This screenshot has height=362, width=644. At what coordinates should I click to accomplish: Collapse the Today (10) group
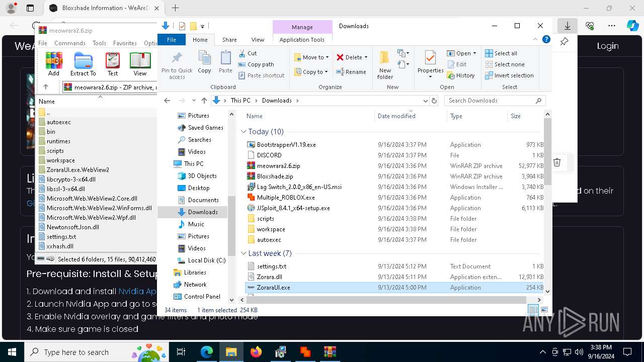pyautogui.click(x=244, y=132)
